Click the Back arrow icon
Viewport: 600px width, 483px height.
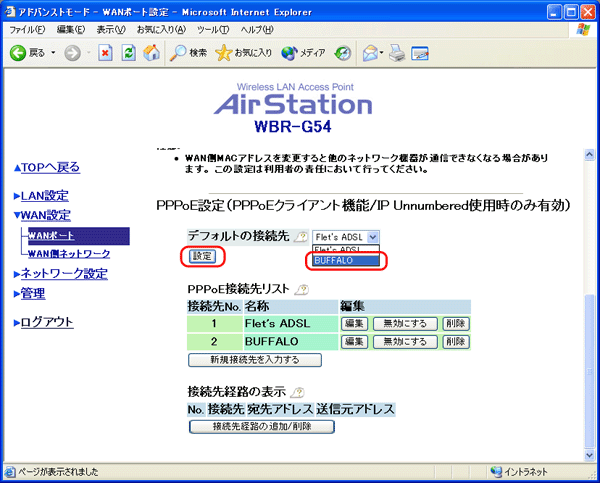point(17,53)
